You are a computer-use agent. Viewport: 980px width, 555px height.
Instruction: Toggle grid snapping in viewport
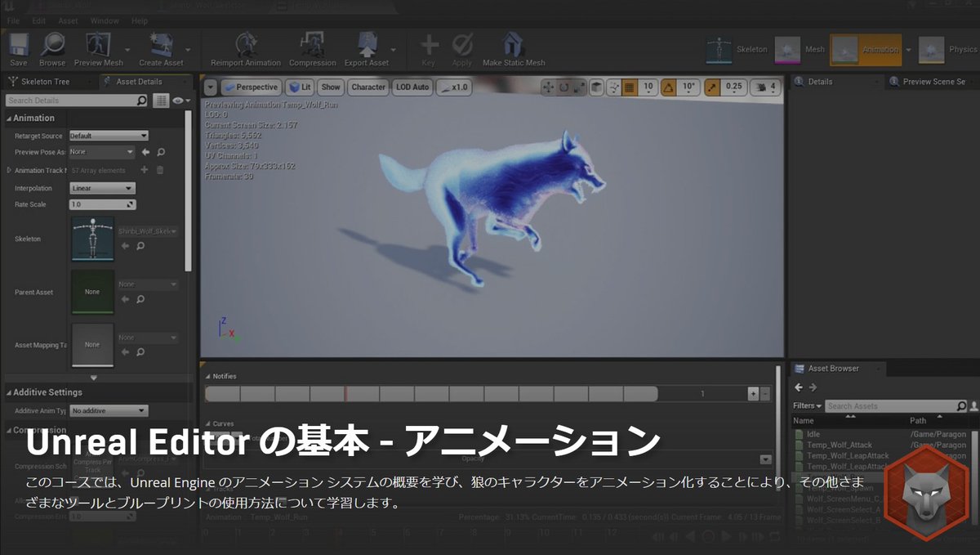(630, 87)
